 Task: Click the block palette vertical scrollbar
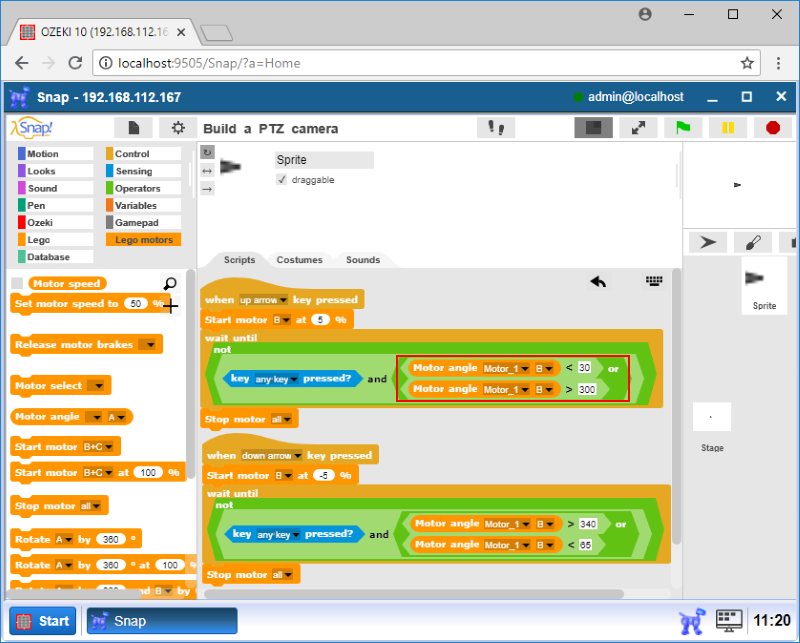[x=191, y=374]
